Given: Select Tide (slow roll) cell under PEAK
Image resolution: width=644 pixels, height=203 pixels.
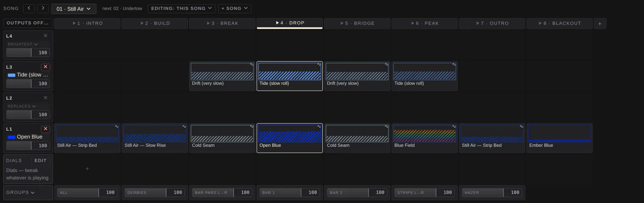Looking at the screenshot, I should point(425,76).
